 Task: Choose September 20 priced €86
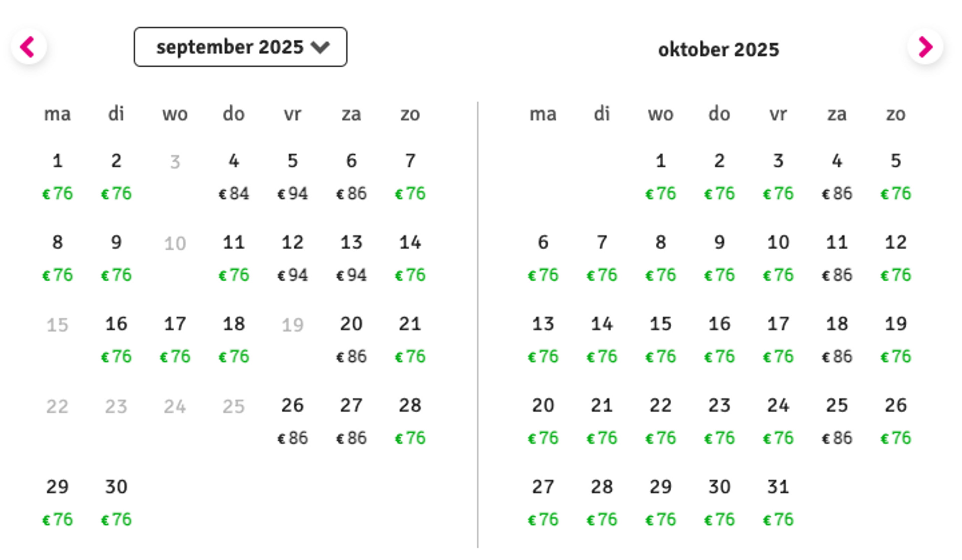point(351,340)
